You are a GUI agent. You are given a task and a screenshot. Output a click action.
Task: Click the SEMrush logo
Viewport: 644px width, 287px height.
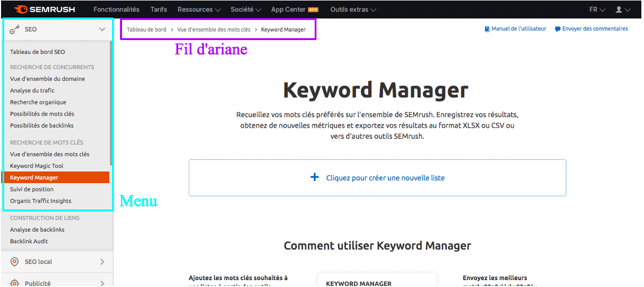point(44,9)
